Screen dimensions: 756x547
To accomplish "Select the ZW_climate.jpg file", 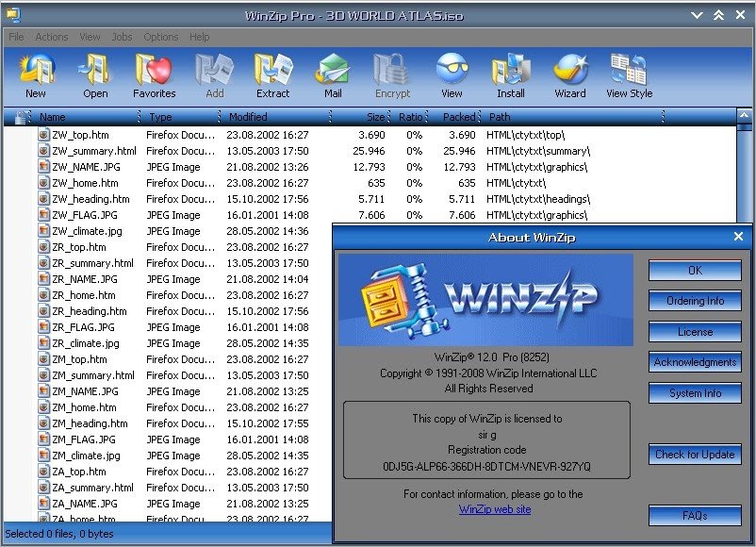I will [87, 231].
